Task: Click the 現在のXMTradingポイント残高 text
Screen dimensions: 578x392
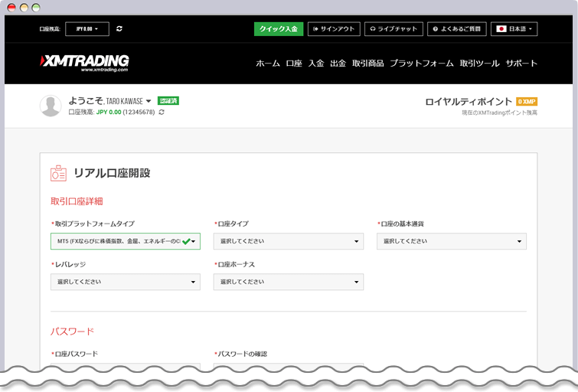Action: (x=499, y=113)
